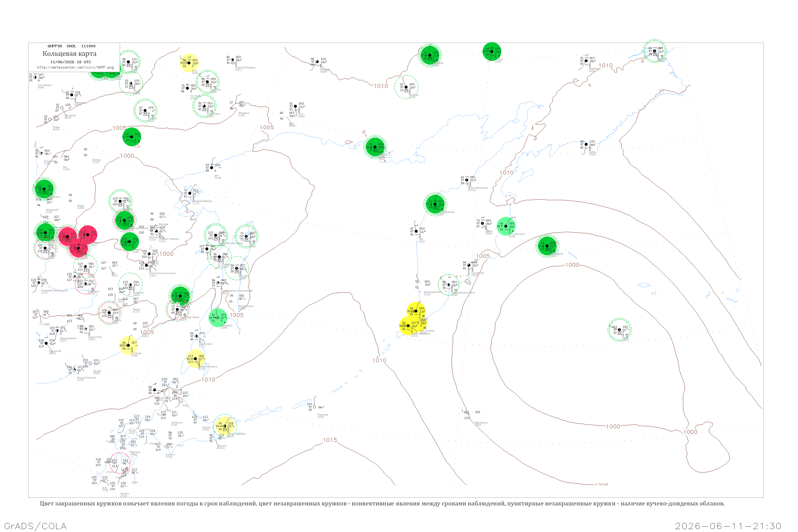Click the Кольцевая карта map title
This screenshot has width=798, height=532.
tap(69, 53)
